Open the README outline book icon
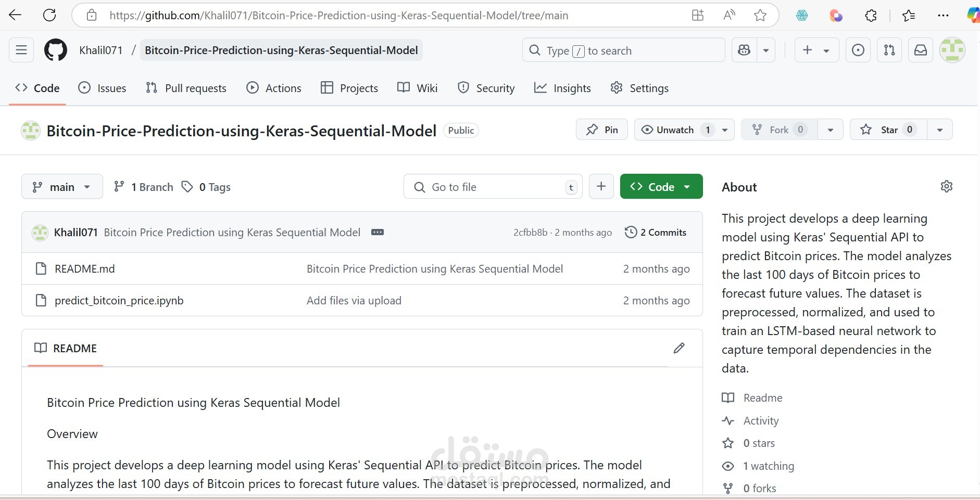 pos(40,348)
